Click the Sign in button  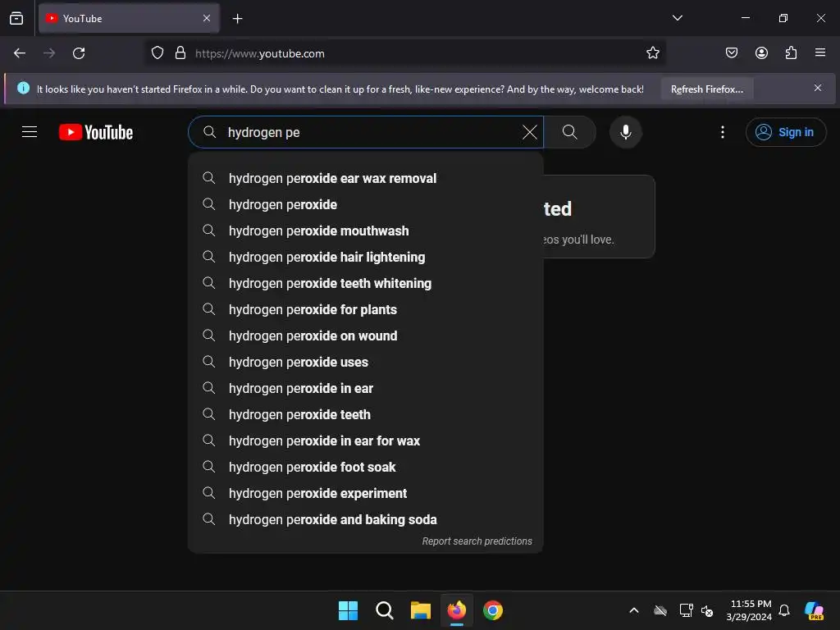tap(785, 132)
